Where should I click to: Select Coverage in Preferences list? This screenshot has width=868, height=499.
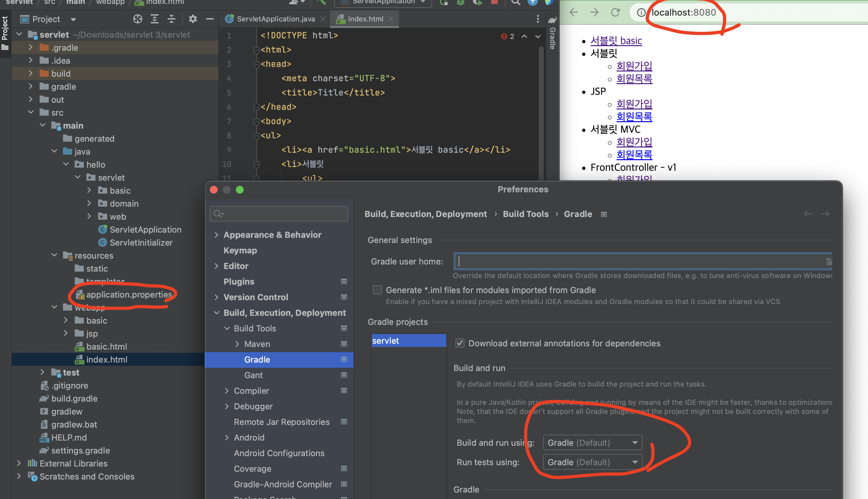252,468
